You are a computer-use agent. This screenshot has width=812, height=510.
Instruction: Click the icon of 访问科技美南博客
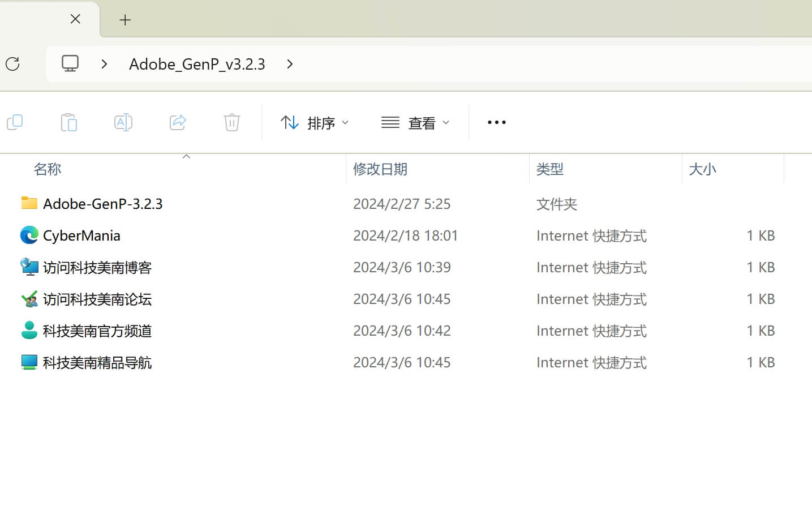pyautogui.click(x=29, y=267)
